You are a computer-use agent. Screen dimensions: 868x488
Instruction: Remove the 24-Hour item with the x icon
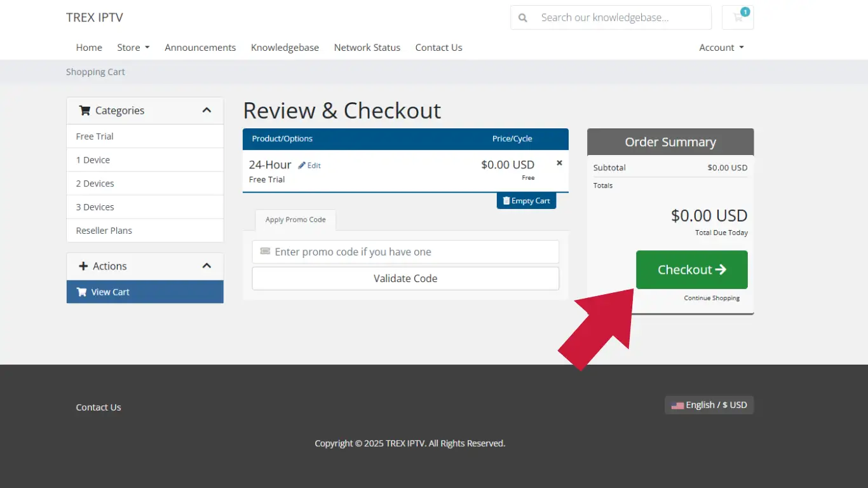point(559,163)
